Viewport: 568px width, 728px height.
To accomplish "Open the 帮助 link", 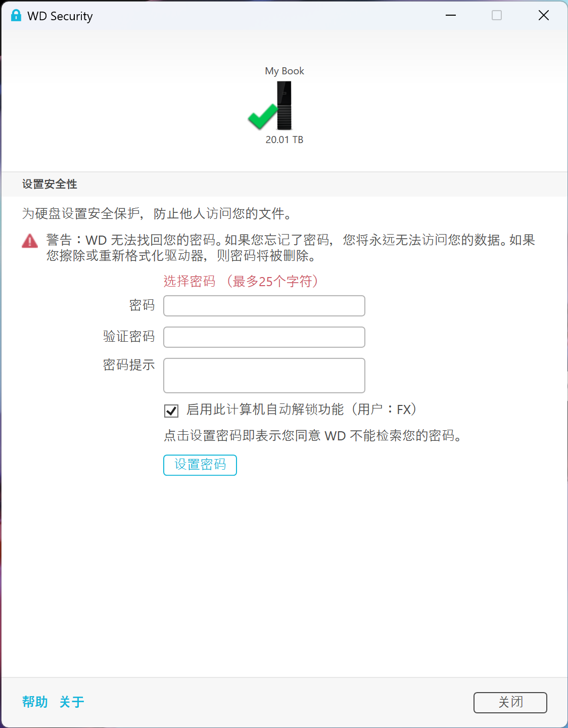I will point(35,702).
